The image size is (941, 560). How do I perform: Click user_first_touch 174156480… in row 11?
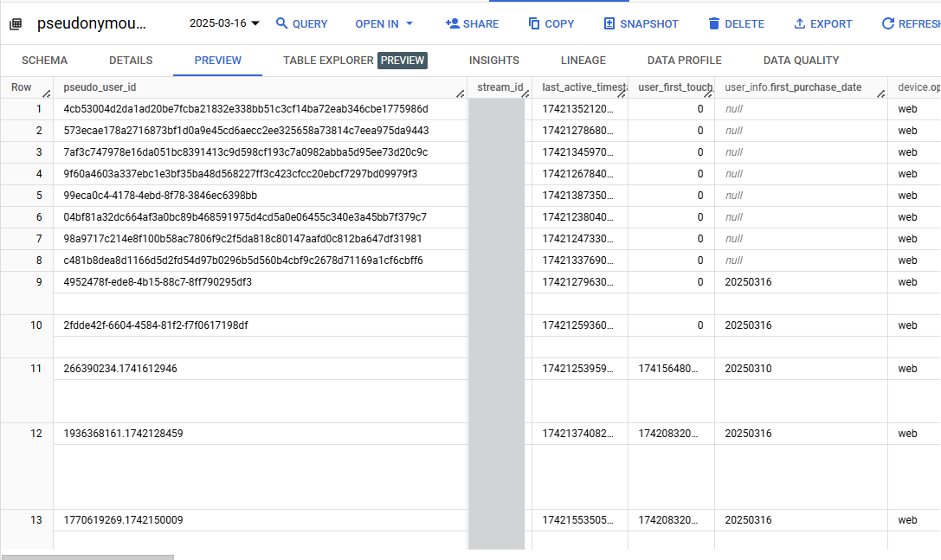click(x=668, y=369)
